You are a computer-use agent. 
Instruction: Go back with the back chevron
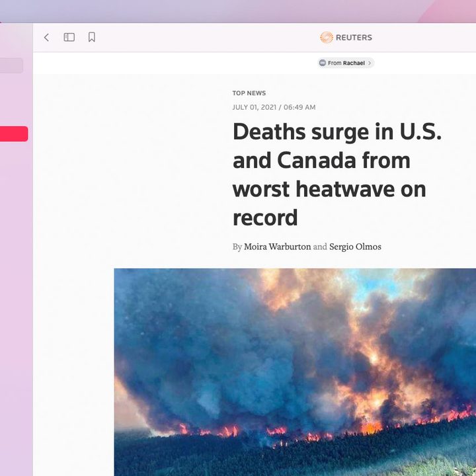46,38
